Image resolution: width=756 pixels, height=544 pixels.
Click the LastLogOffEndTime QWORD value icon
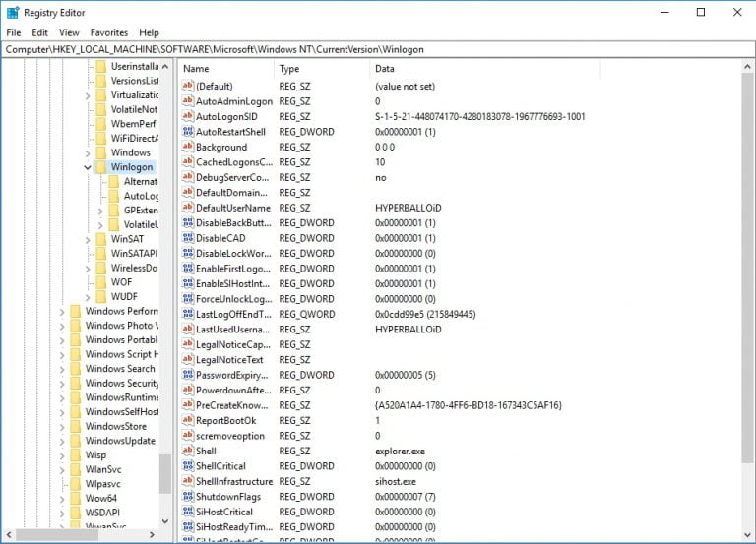188,315
